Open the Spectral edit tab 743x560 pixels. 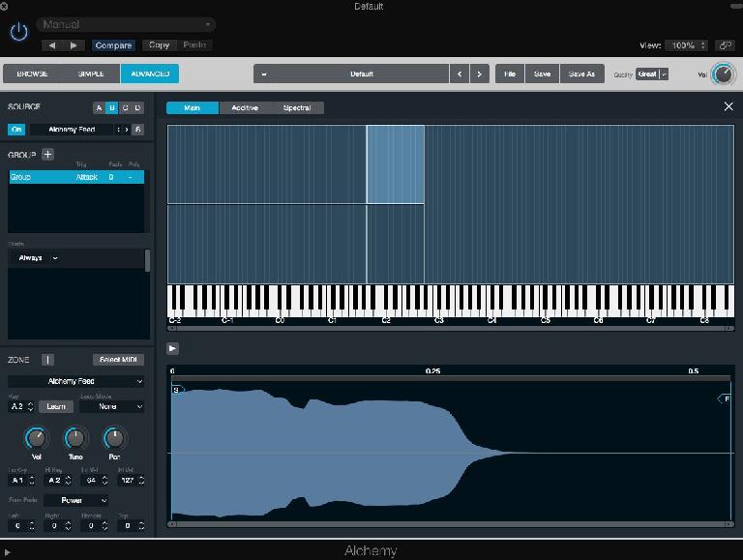coord(297,108)
